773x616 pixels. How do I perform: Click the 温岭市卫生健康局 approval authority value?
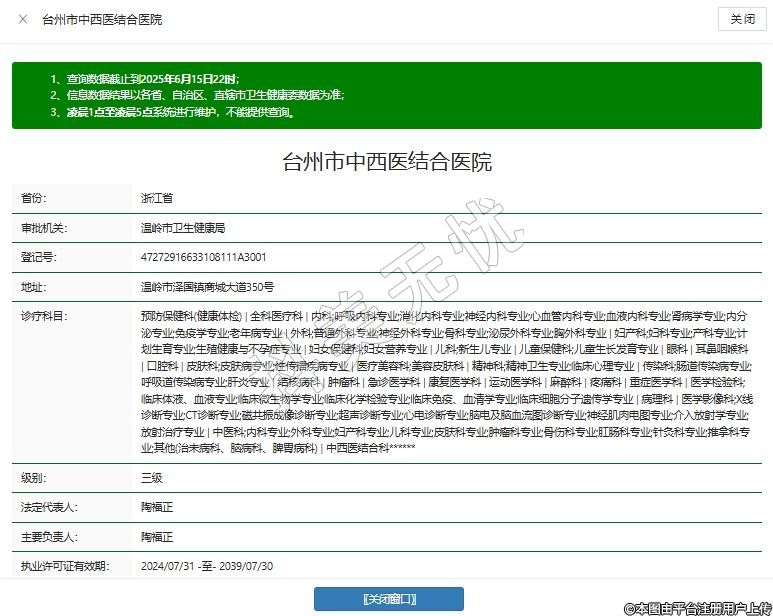[x=183, y=228]
